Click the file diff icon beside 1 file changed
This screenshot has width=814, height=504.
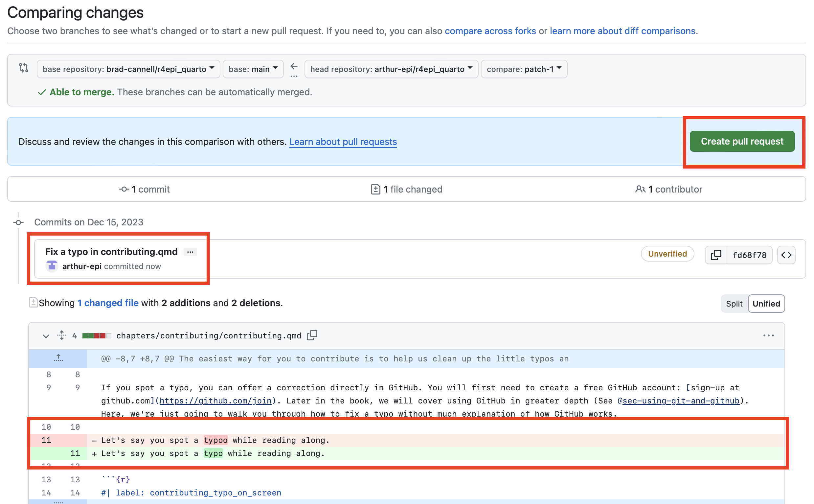point(375,189)
